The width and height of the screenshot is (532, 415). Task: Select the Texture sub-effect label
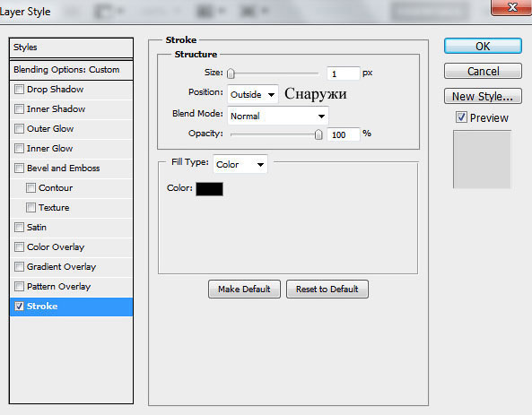coord(54,208)
